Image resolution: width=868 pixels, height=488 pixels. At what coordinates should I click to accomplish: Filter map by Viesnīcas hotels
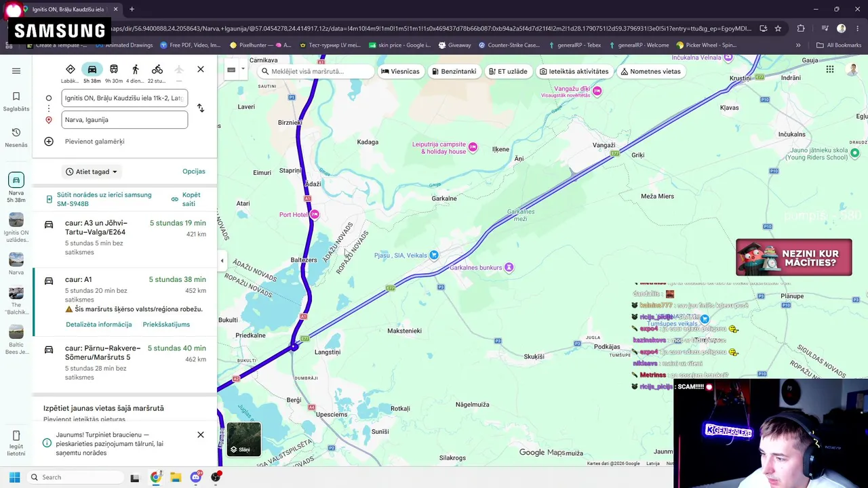(400, 71)
